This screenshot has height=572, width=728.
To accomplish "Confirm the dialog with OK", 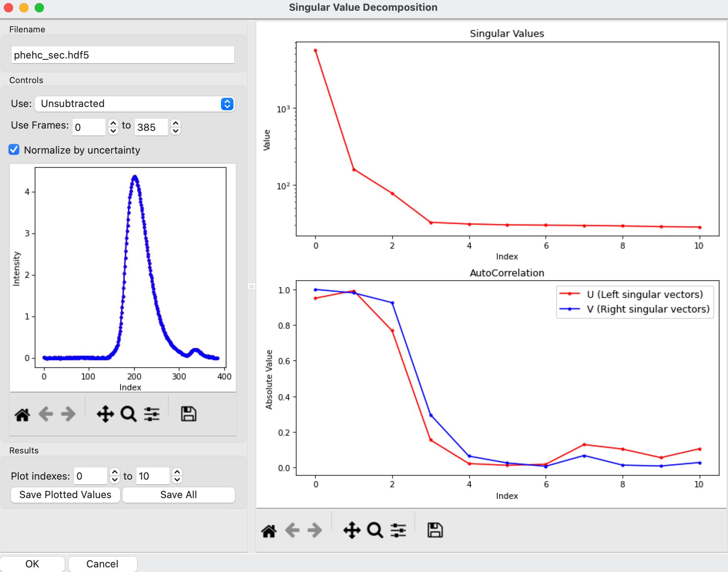I will point(32,564).
